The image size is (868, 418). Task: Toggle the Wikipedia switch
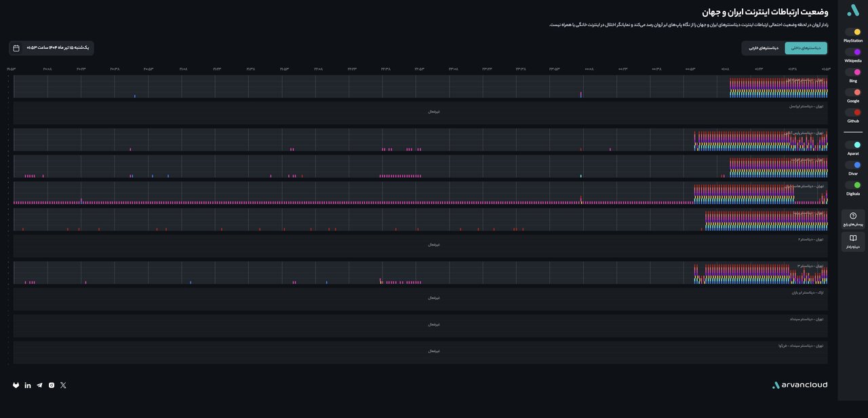coord(853,52)
